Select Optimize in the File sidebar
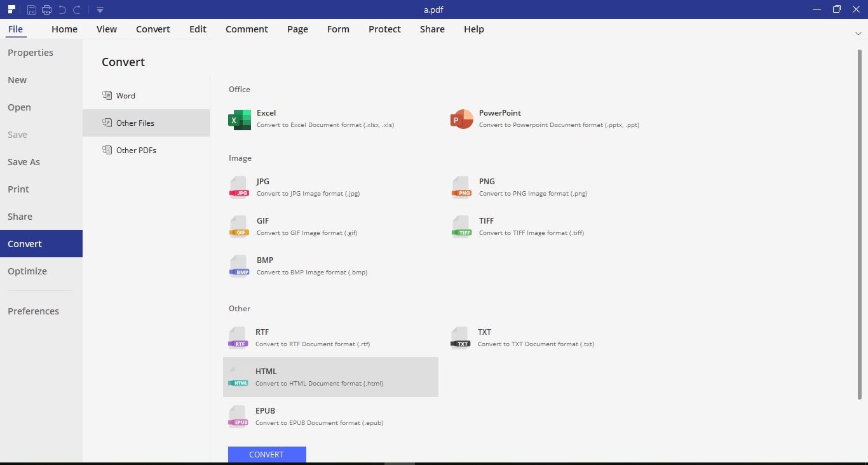Image resolution: width=868 pixels, height=465 pixels. coord(41,271)
